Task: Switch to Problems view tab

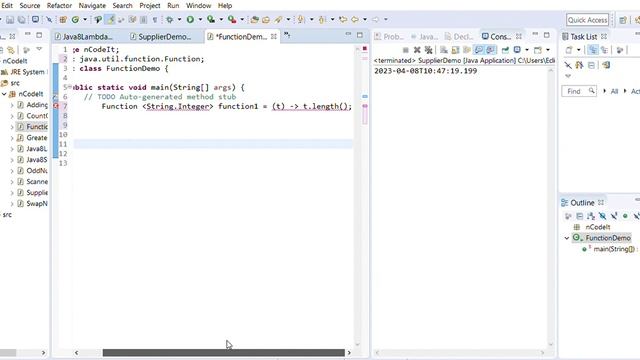Action: click(x=389, y=37)
